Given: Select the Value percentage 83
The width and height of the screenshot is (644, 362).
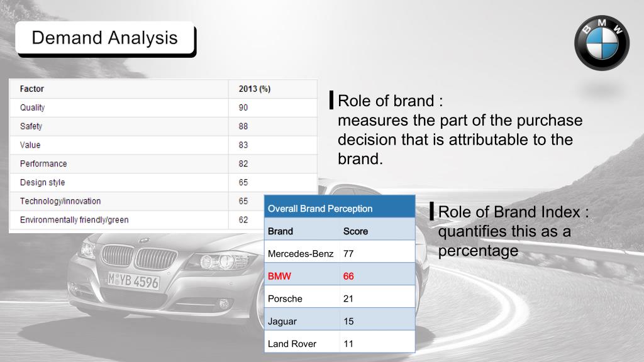Looking at the screenshot, I should coord(243,145).
